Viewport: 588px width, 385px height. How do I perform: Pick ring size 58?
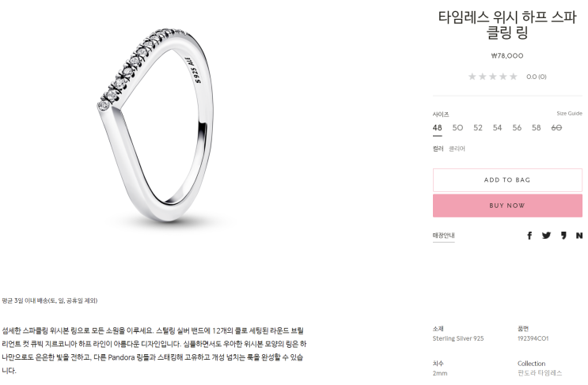point(537,128)
